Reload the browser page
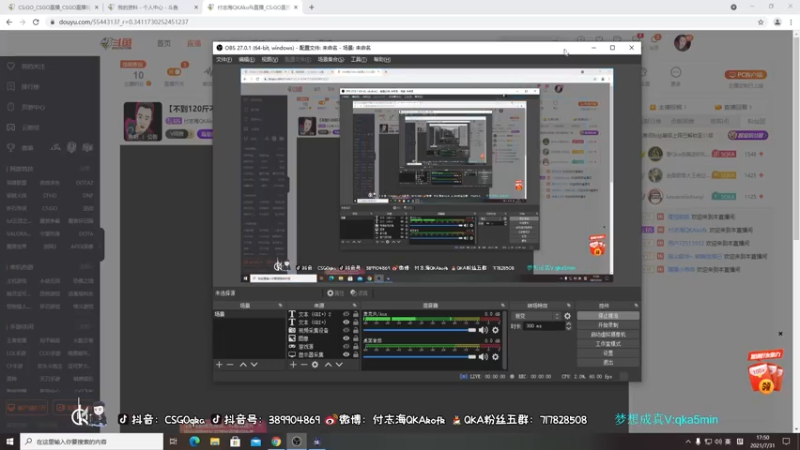This screenshot has height=450, width=800. (36, 22)
